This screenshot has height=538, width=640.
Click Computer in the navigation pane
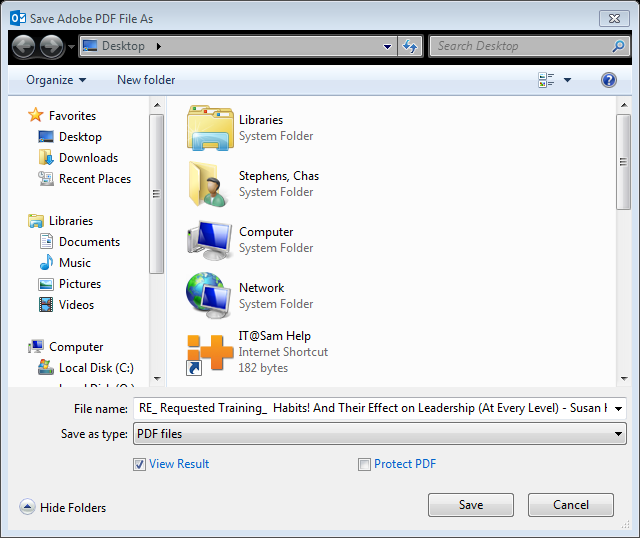coord(76,347)
